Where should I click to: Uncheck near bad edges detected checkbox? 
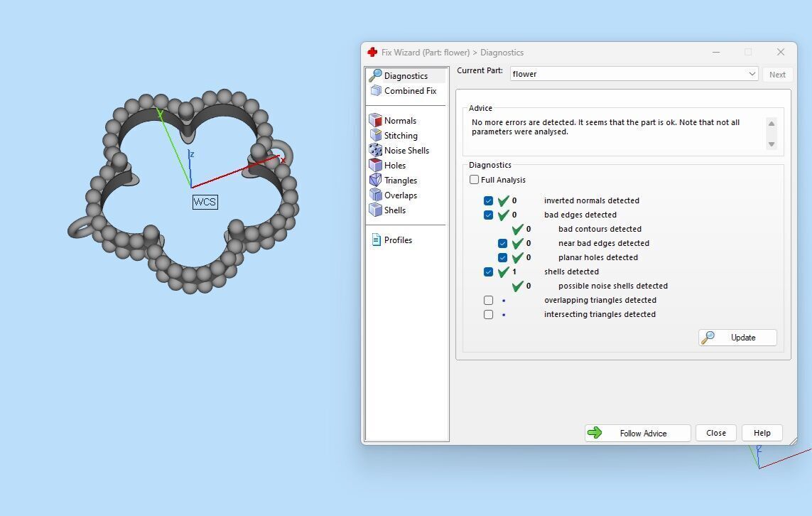tap(502, 243)
